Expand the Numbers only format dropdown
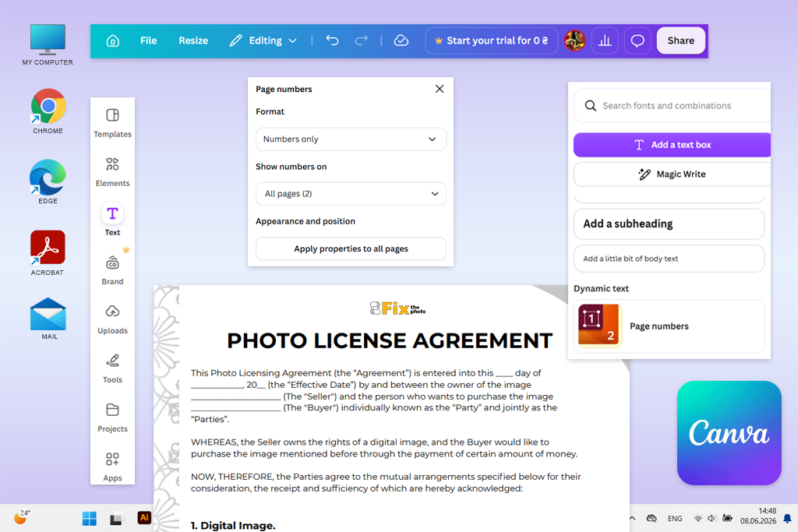This screenshot has height=532, width=798. (351, 139)
